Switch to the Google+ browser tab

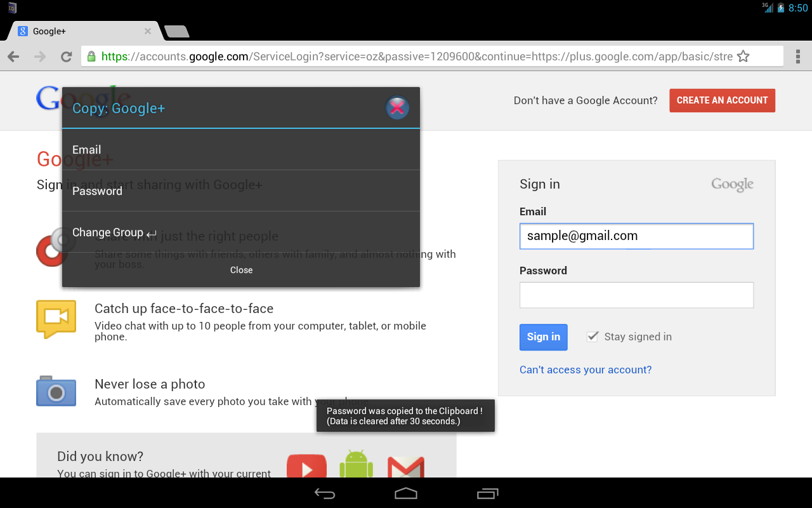coord(76,30)
